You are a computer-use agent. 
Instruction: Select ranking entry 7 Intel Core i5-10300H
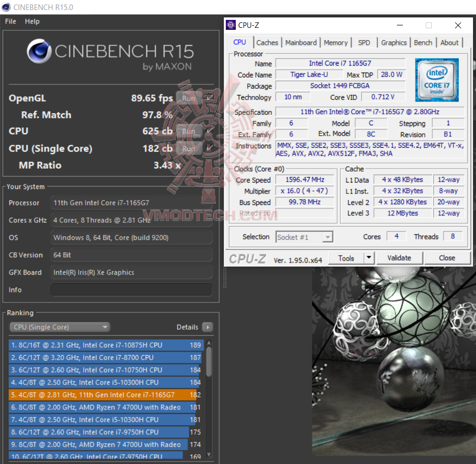[106, 420]
